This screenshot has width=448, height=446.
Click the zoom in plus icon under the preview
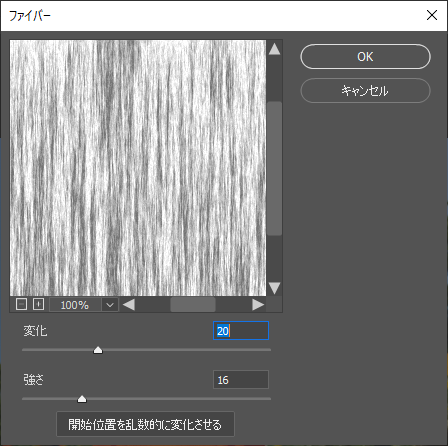(x=38, y=304)
